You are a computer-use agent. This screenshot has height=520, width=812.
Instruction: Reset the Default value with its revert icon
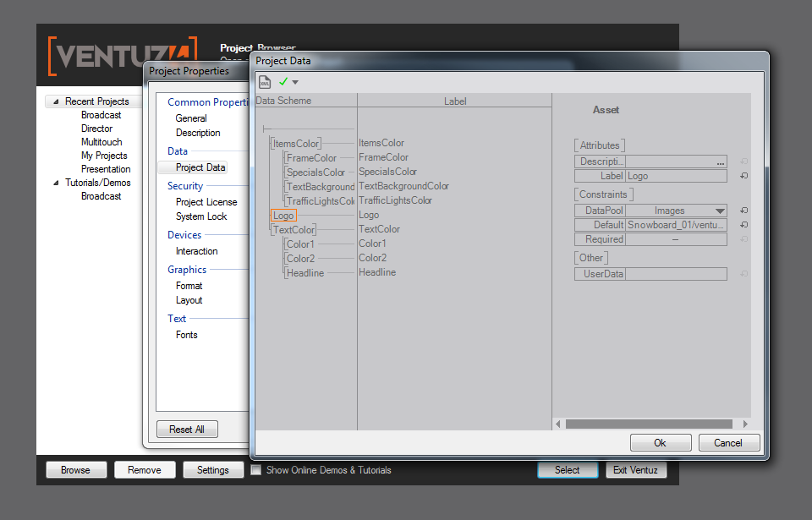point(743,225)
